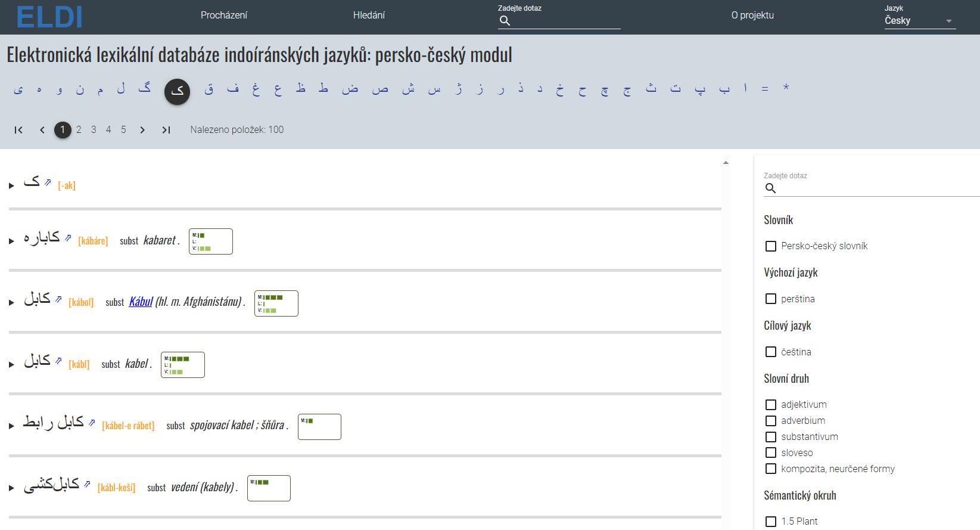Check the substantivum word class filter

(770, 437)
